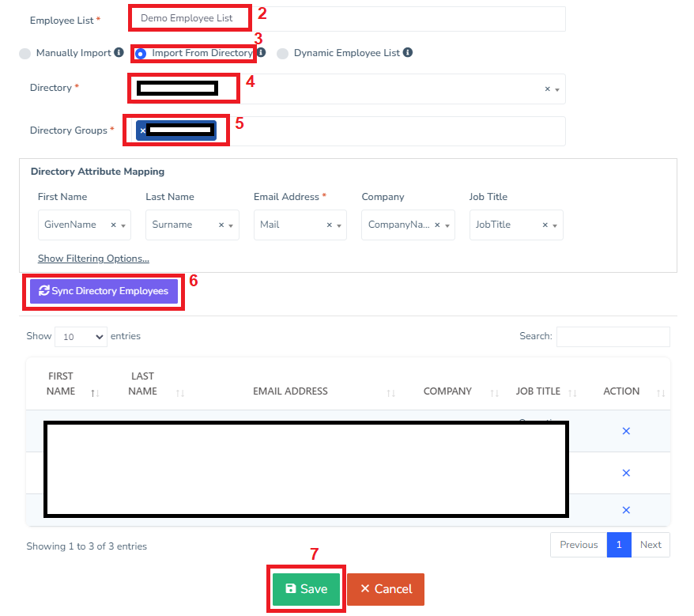Click the table Search input field

pos(613,337)
